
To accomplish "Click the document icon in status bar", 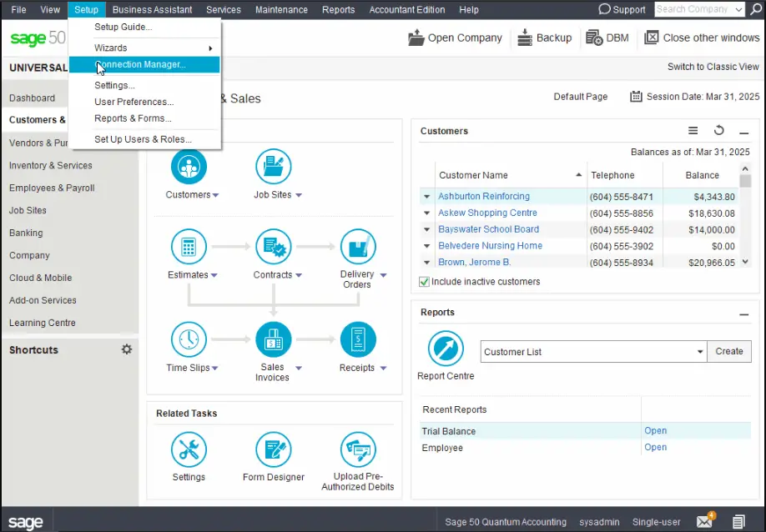I will [738, 522].
